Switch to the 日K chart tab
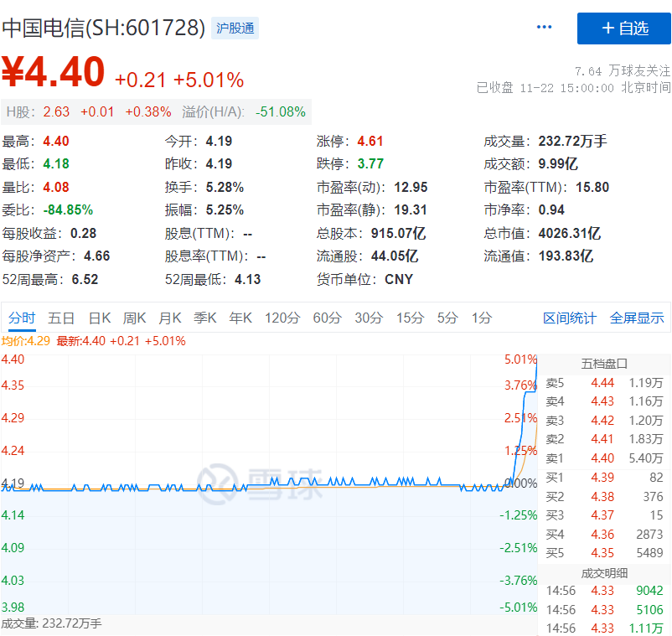The width and height of the screenshot is (672, 636). click(x=100, y=318)
